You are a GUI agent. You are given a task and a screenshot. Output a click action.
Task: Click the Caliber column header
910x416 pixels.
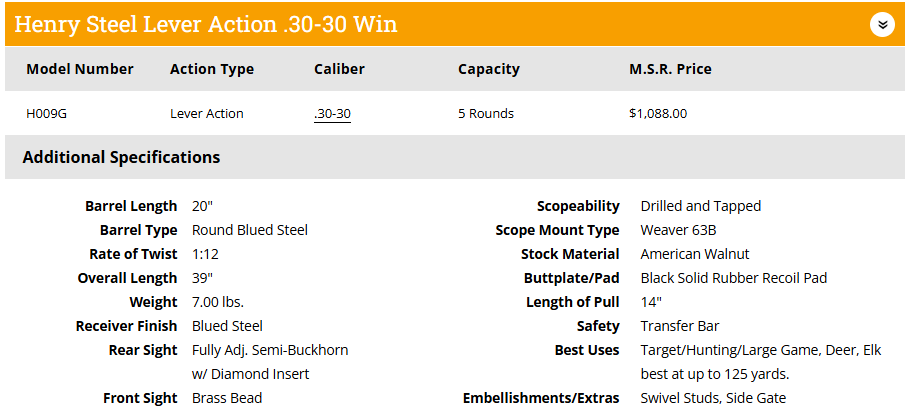tap(340, 69)
